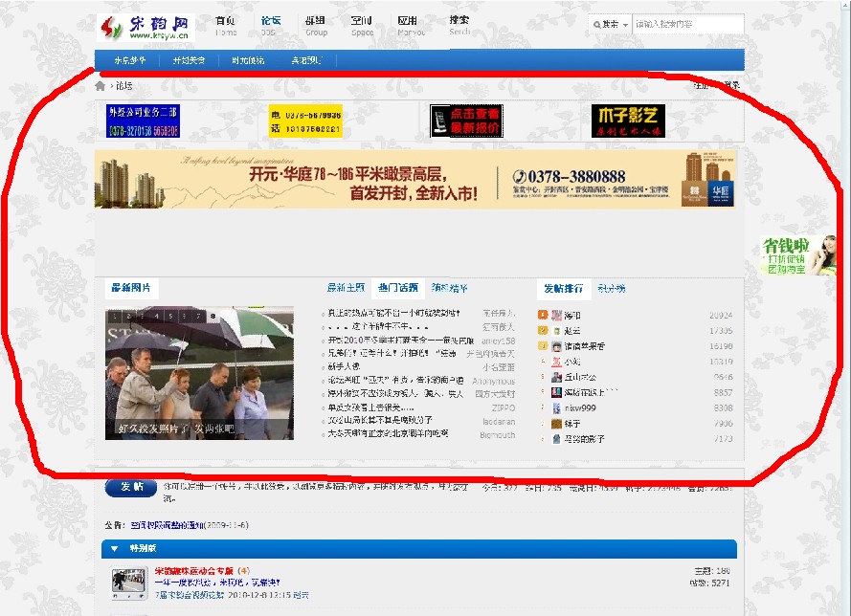Open the 省钱啦 floating side ad
Screen dimensions: 851x616
tap(797, 254)
